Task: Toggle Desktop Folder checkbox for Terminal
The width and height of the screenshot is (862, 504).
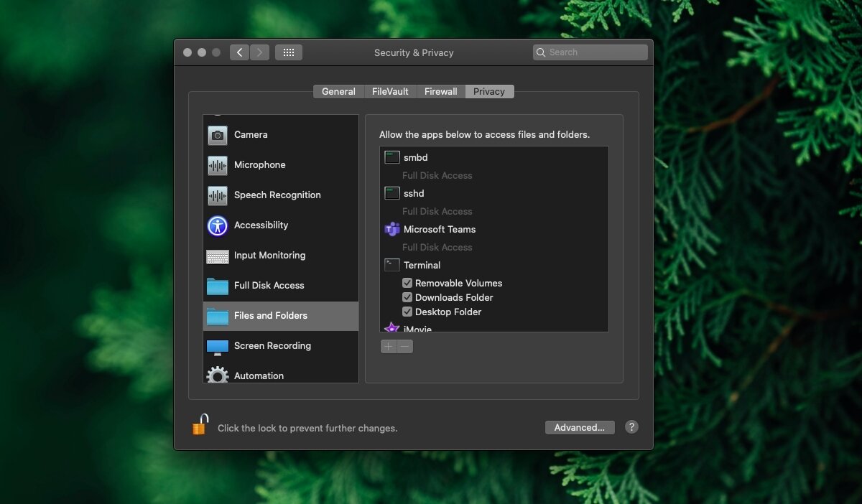Action: [x=407, y=312]
